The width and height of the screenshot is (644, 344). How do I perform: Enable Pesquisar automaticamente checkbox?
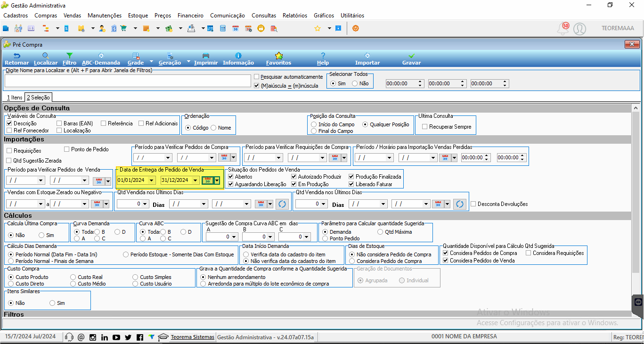point(257,77)
